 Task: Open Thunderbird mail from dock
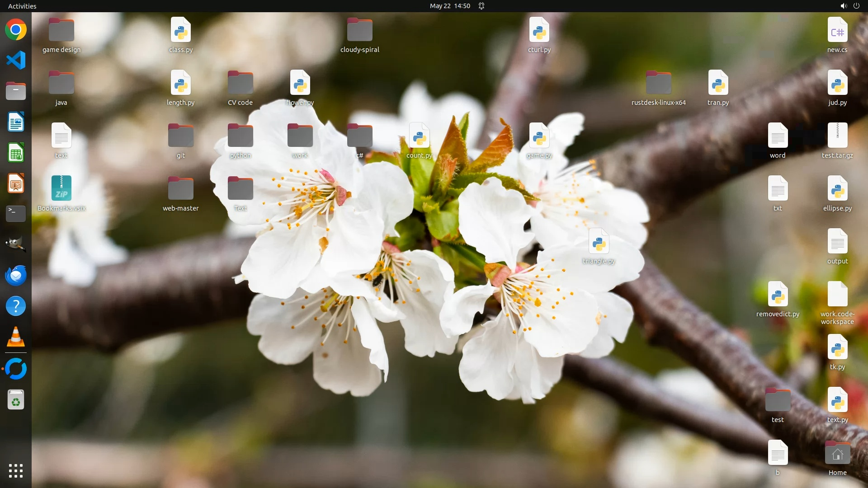click(x=16, y=275)
